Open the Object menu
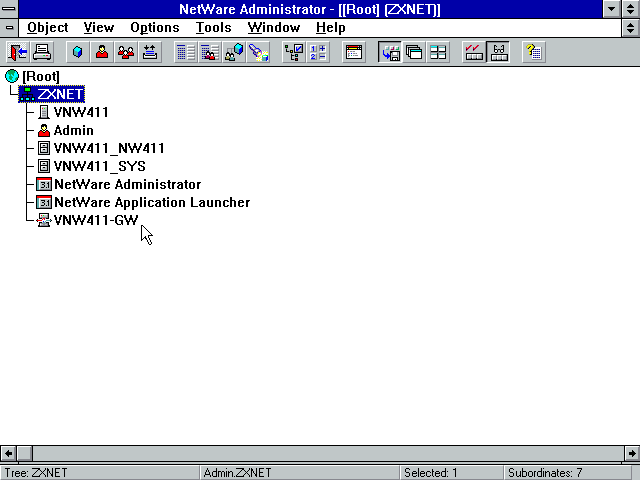This screenshot has width=640, height=480. [48, 27]
